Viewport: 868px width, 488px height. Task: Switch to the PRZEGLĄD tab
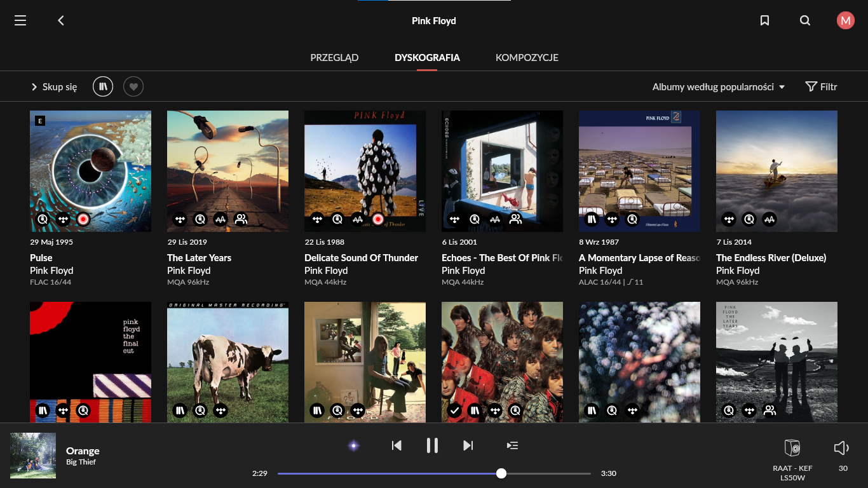pyautogui.click(x=334, y=57)
